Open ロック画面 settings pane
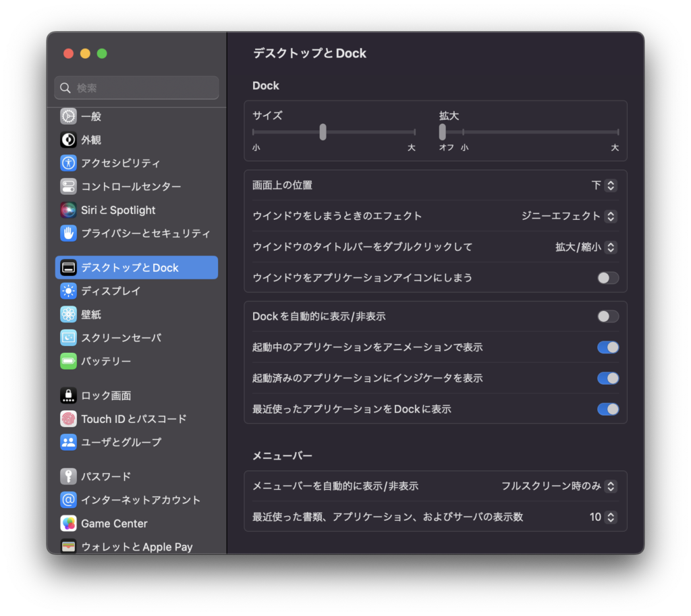 [x=136, y=395]
